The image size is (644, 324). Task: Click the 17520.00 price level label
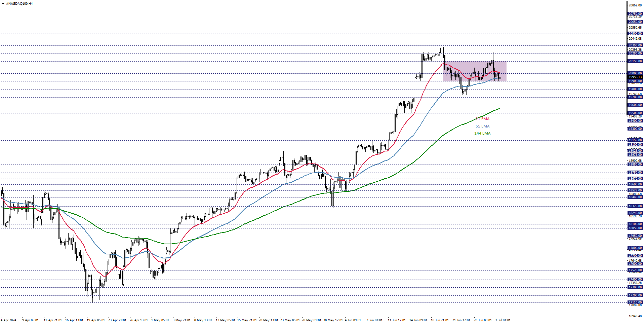[x=635, y=270]
